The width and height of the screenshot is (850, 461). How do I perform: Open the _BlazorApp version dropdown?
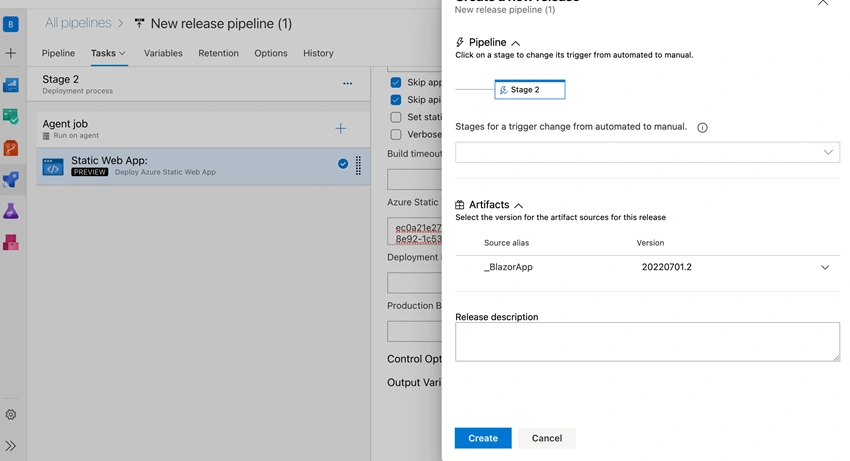(x=825, y=267)
